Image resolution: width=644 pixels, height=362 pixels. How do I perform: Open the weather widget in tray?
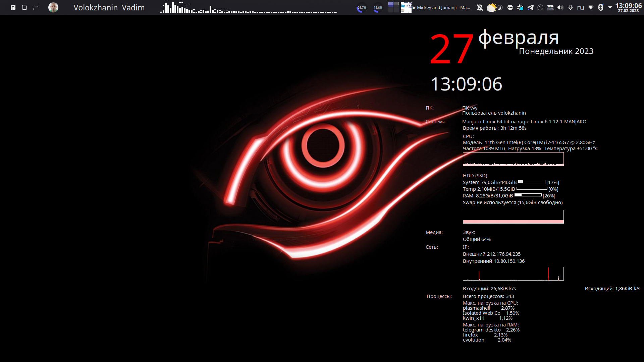(x=491, y=7)
